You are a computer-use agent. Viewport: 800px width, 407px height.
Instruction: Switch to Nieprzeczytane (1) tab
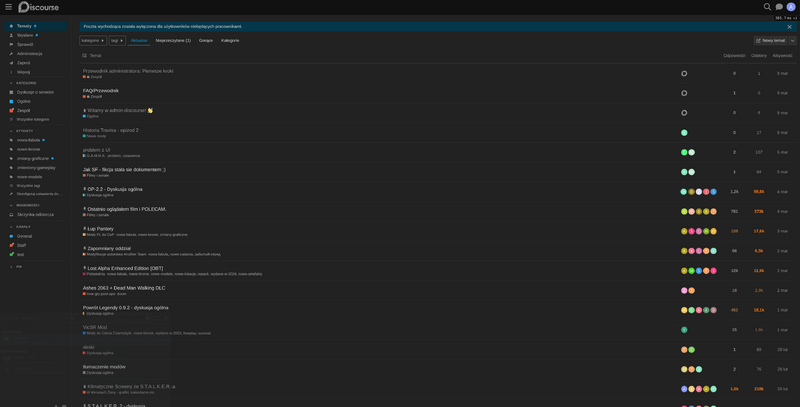point(173,41)
